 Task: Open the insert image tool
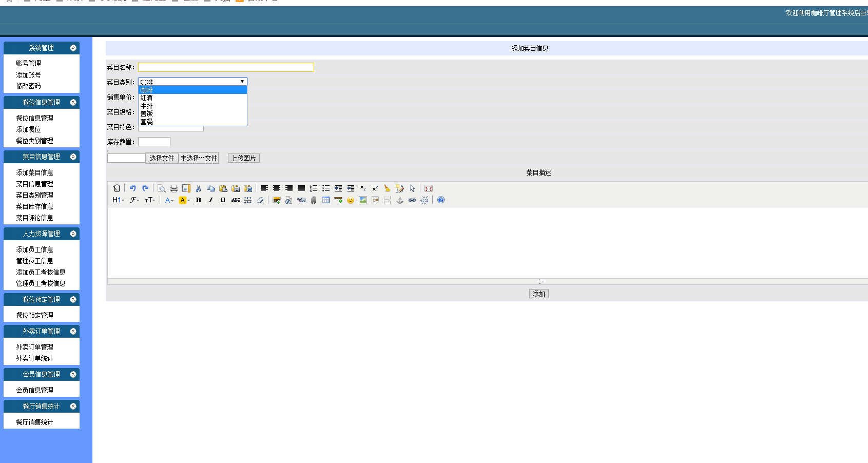pyautogui.click(x=277, y=200)
